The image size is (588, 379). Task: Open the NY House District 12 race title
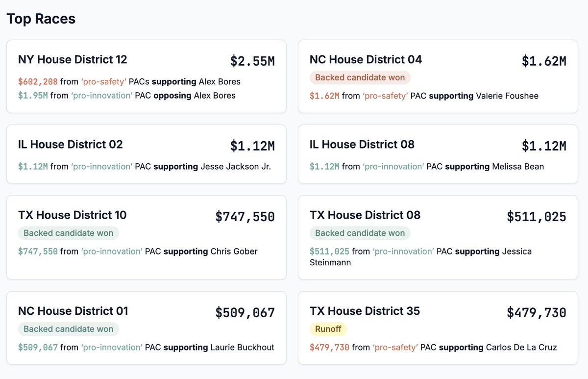click(73, 60)
